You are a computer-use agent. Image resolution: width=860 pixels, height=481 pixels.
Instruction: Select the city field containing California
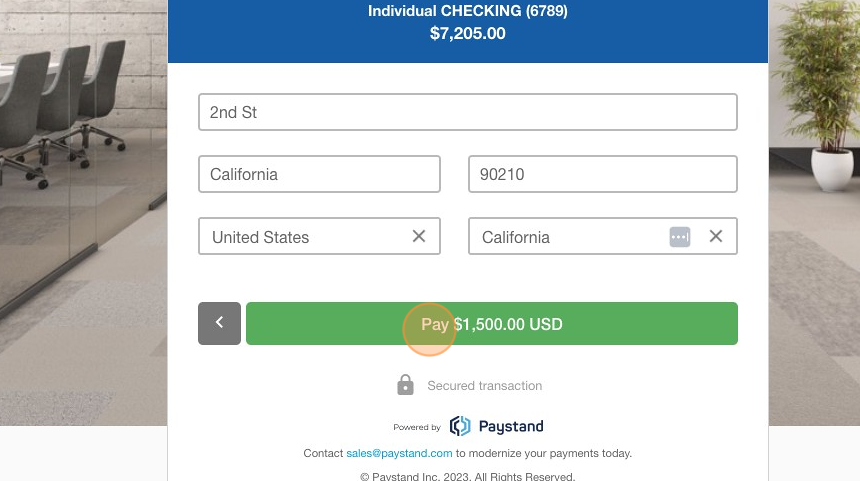319,174
